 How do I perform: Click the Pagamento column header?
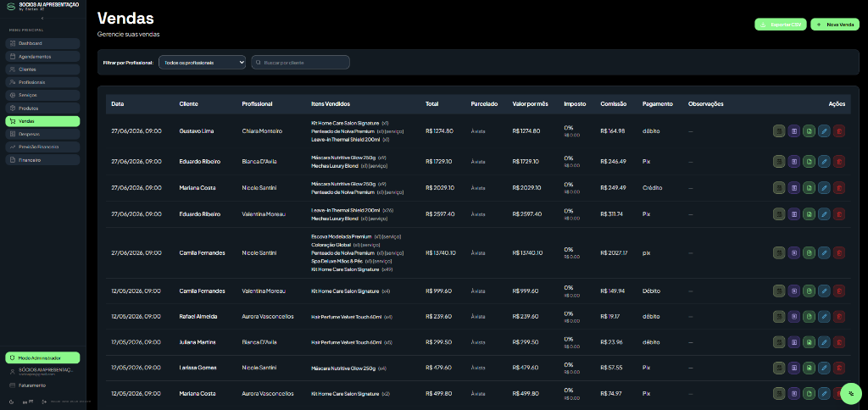[658, 104]
